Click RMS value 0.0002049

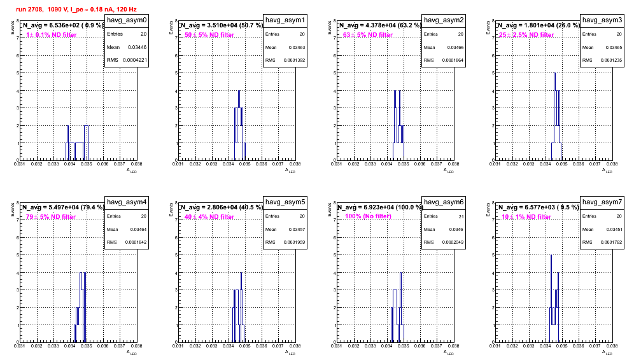[x=453, y=242]
